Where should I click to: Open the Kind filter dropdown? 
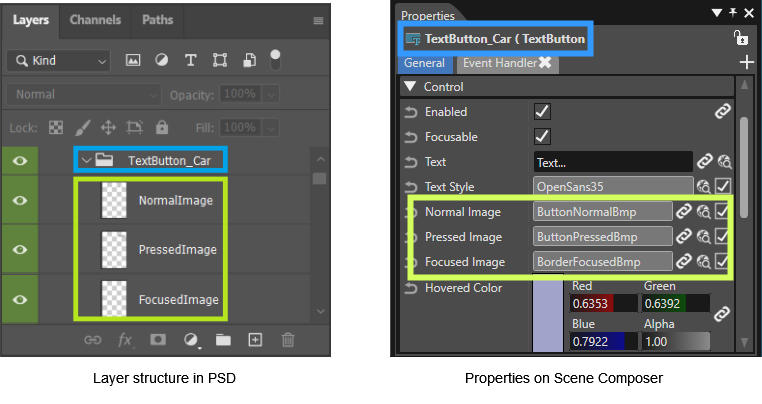[x=59, y=61]
